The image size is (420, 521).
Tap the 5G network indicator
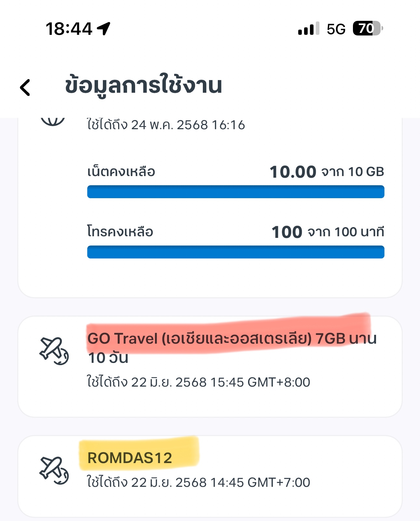click(336, 29)
